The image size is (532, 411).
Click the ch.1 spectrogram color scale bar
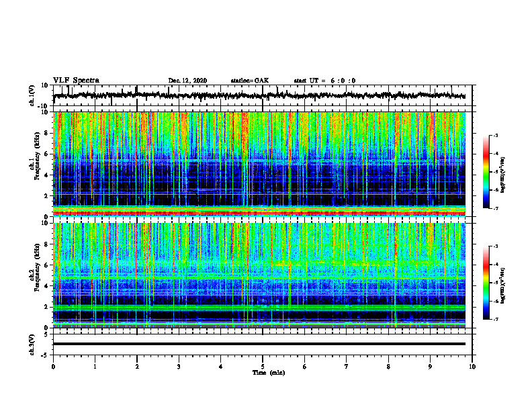point(486,172)
